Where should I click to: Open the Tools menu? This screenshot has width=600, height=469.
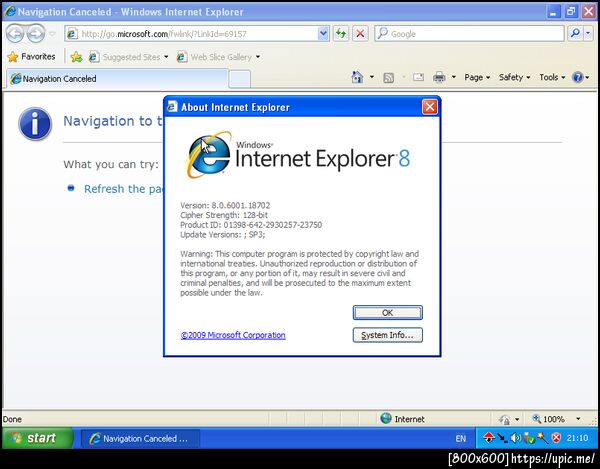(x=552, y=78)
